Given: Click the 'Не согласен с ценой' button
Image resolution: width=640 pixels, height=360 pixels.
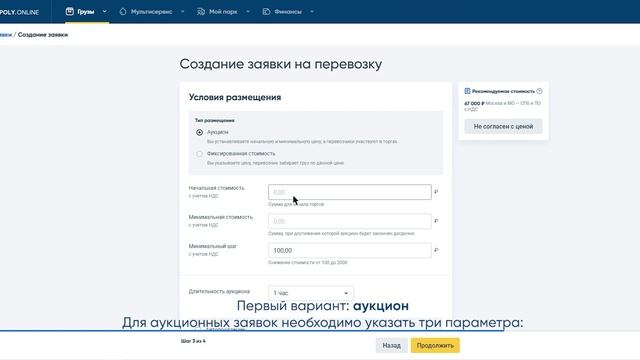Looking at the screenshot, I should coord(503,127).
